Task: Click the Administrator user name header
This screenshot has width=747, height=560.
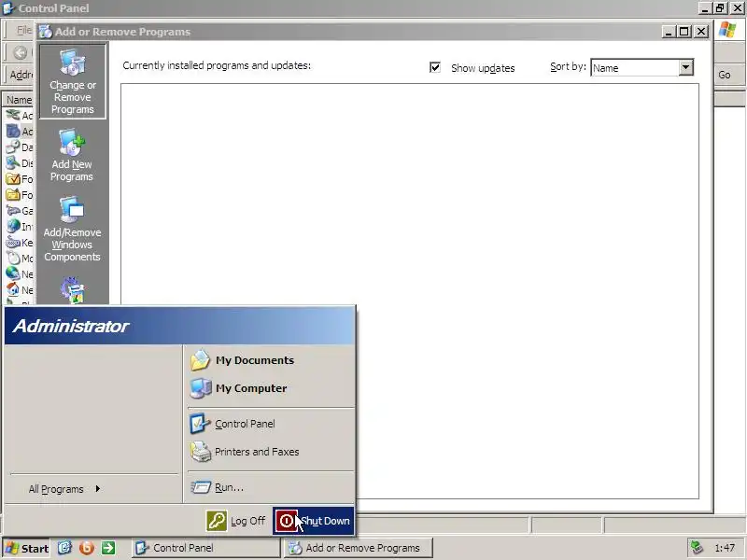Action: 71,326
